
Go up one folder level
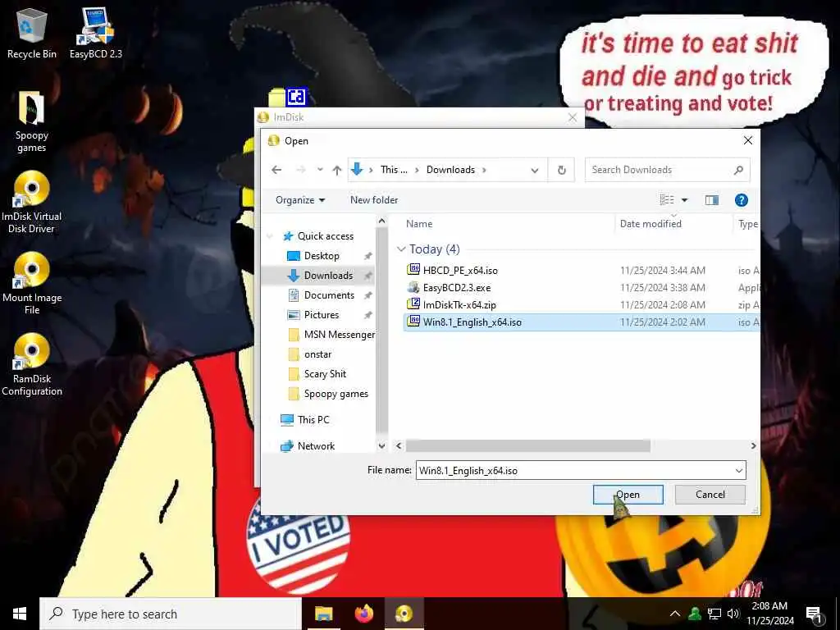(337, 170)
